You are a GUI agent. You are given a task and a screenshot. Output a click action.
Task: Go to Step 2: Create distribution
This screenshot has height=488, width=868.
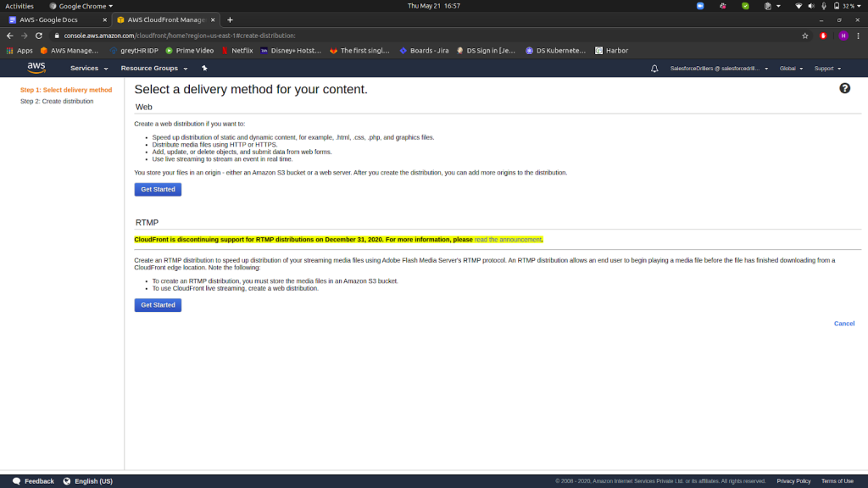[57, 102]
